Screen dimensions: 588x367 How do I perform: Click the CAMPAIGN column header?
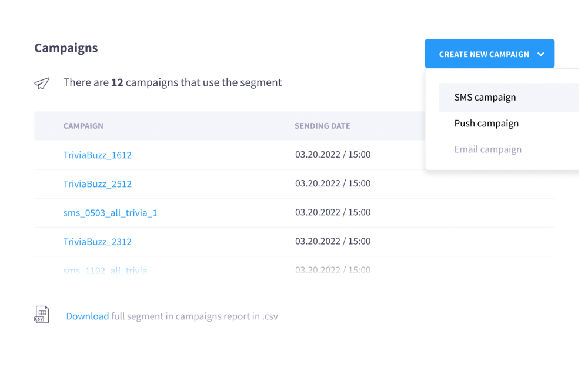tap(83, 126)
